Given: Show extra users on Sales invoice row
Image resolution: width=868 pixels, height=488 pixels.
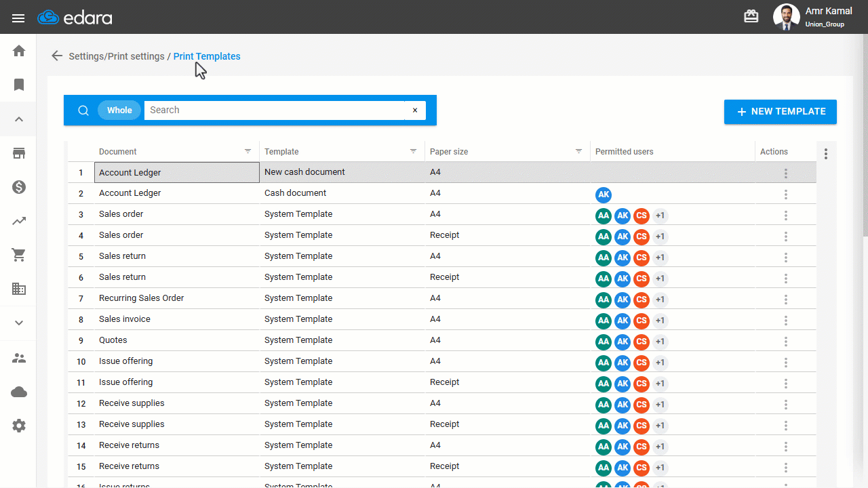Looking at the screenshot, I should (x=660, y=321).
